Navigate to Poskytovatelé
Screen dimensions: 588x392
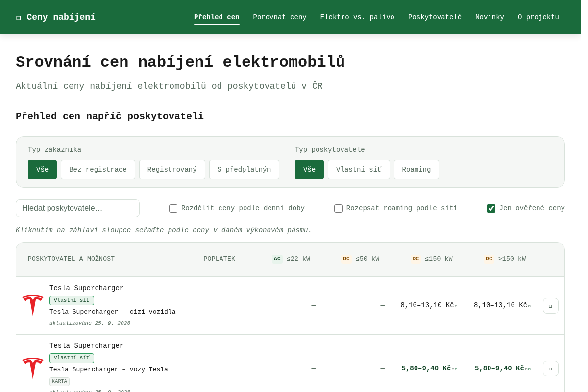[x=435, y=17]
